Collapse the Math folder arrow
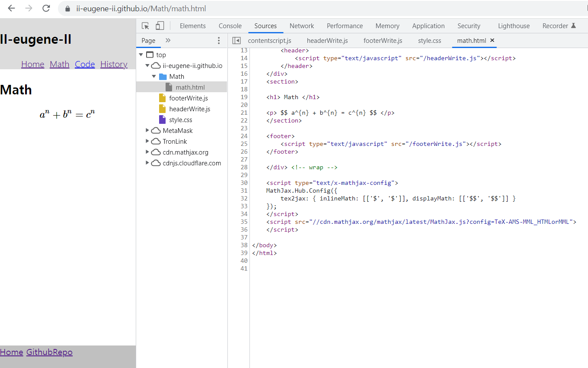Viewport: 588px width, 368px height. pos(154,77)
